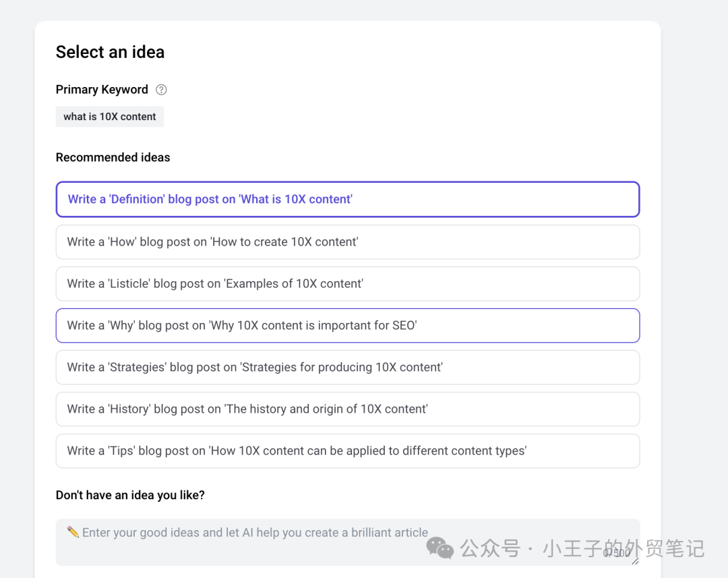
Task: Click the '公众号' text in the watermark
Action: click(x=490, y=548)
